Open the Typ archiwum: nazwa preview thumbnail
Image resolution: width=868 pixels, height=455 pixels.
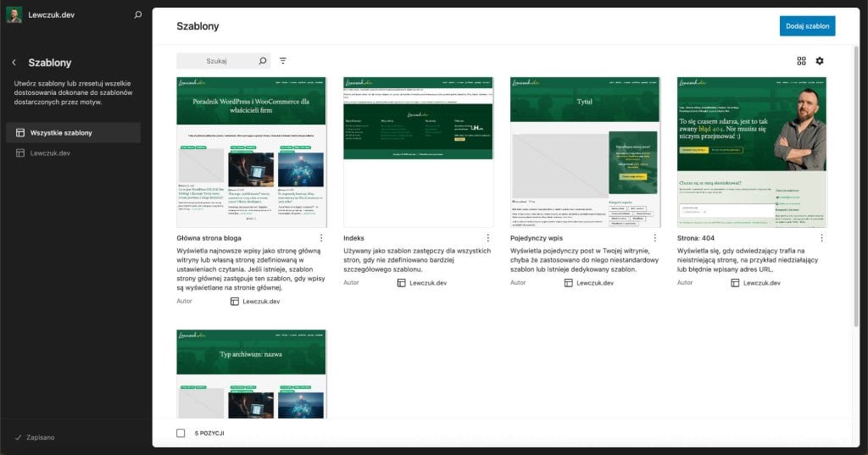click(x=251, y=375)
